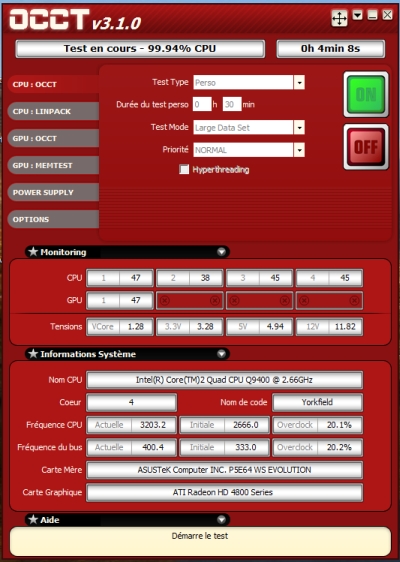
Task: Open the Test Type dropdown
Action: (299, 82)
